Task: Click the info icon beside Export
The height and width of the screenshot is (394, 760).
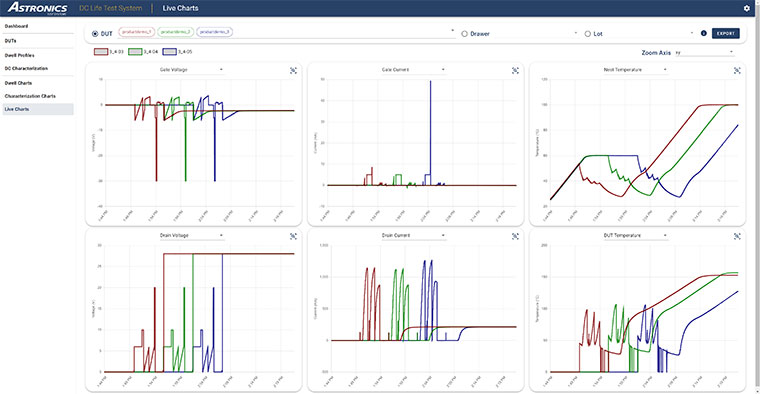Action: point(703,33)
